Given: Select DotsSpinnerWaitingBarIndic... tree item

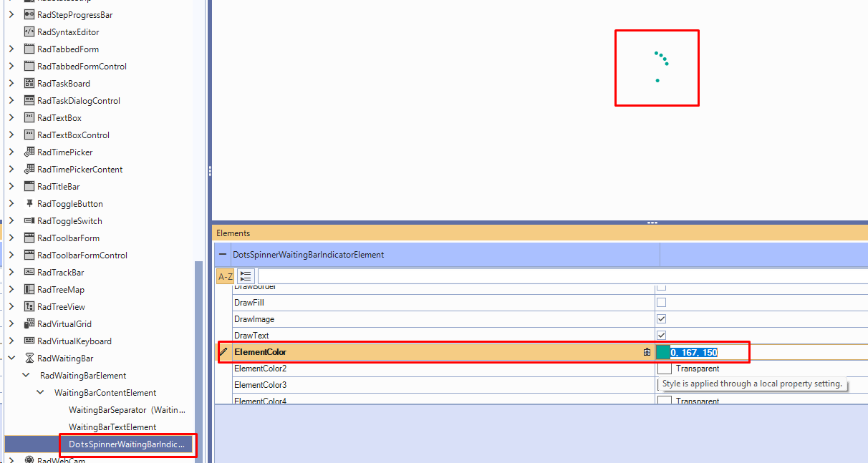Looking at the screenshot, I should [x=127, y=444].
